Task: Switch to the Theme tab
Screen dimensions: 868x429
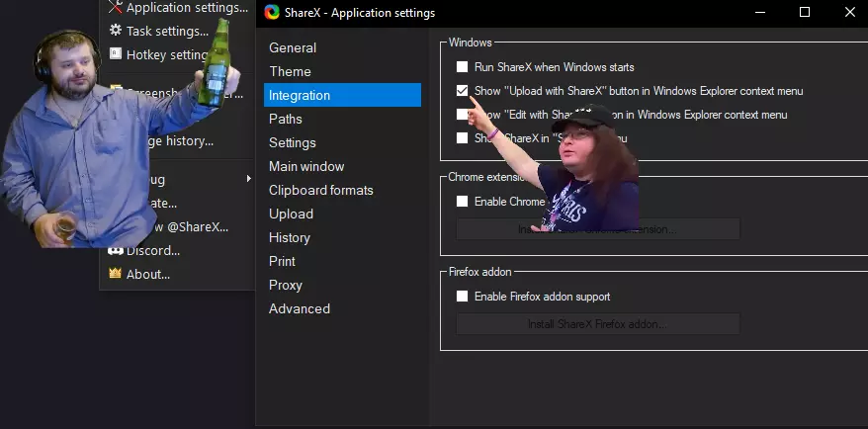Action: pyautogui.click(x=342, y=71)
